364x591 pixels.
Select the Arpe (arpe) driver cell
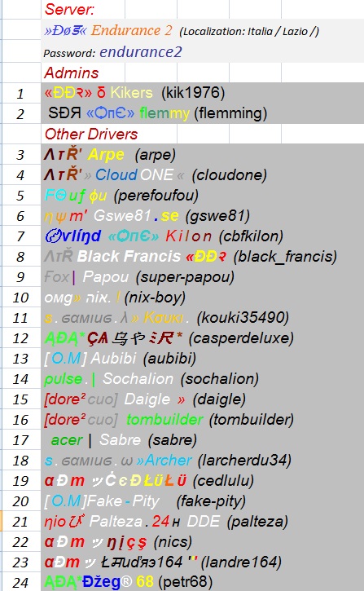(x=203, y=154)
